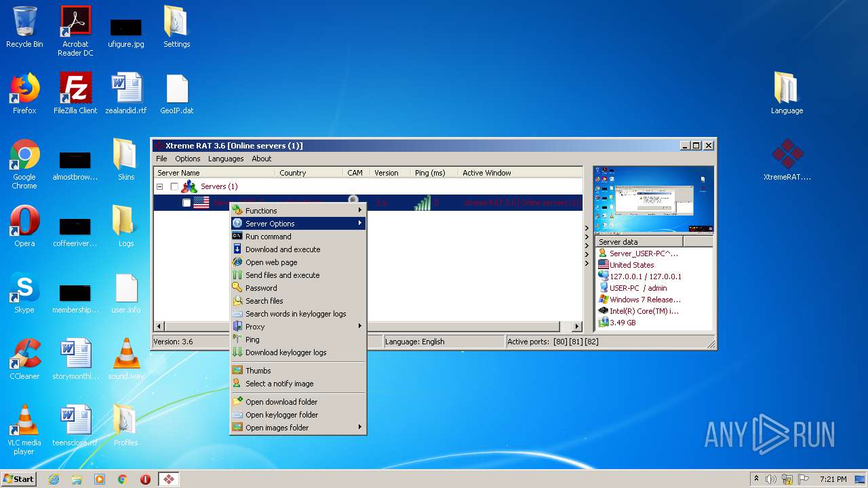Click the remote desktop preview thumbnail
The width and height of the screenshot is (868, 488).
pyautogui.click(x=654, y=200)
